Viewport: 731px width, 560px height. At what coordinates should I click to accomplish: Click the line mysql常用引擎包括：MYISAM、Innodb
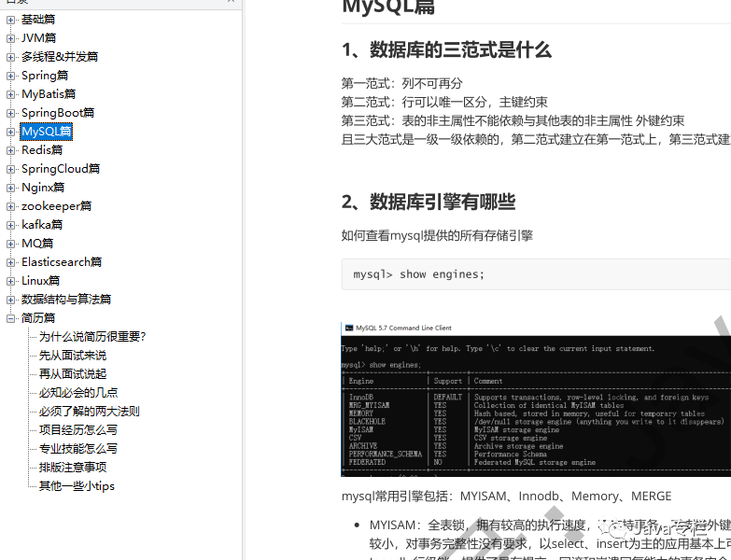[506, 497]
